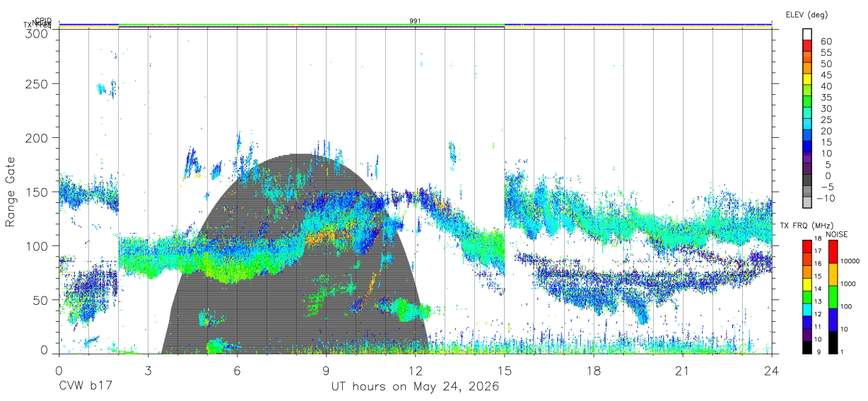Select the white top cell of ELEV colorbar
The image size is (868, 401).
click(x=807, y=33)
